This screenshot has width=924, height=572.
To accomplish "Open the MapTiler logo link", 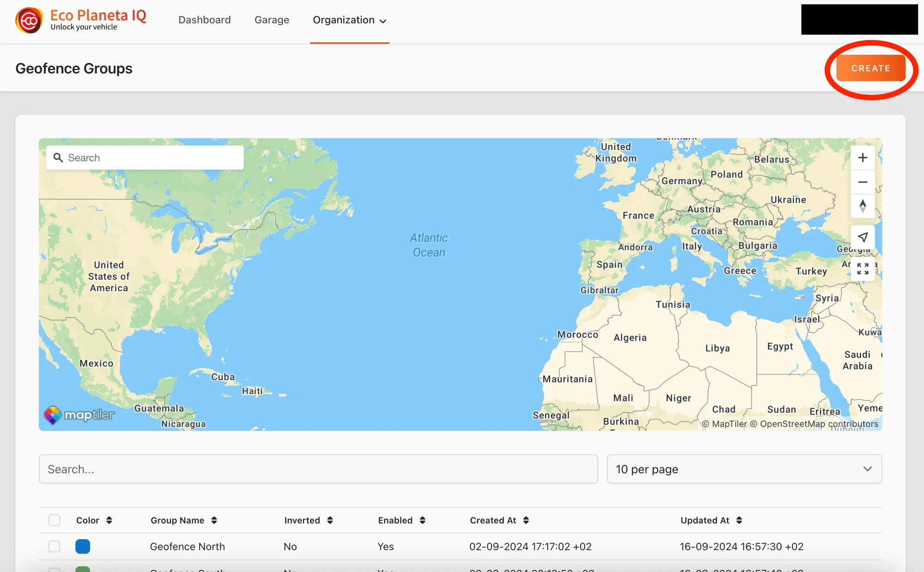I will click(x=79, y=415).
